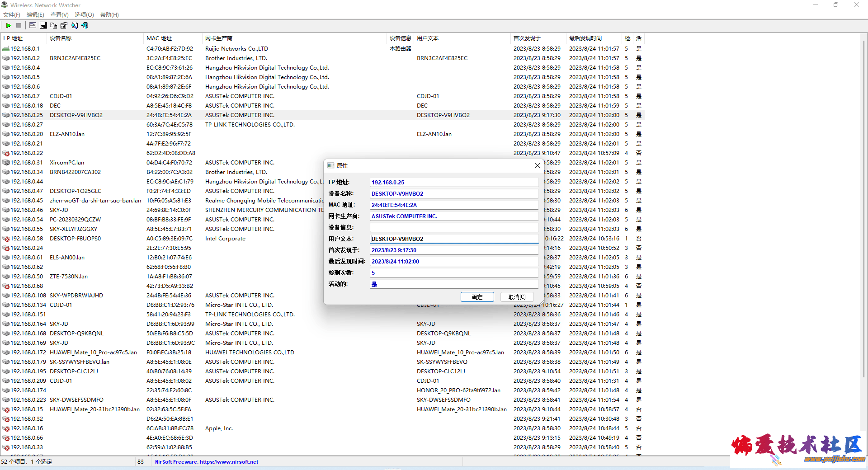Sort by the 网卡生产商 column header

219,38
